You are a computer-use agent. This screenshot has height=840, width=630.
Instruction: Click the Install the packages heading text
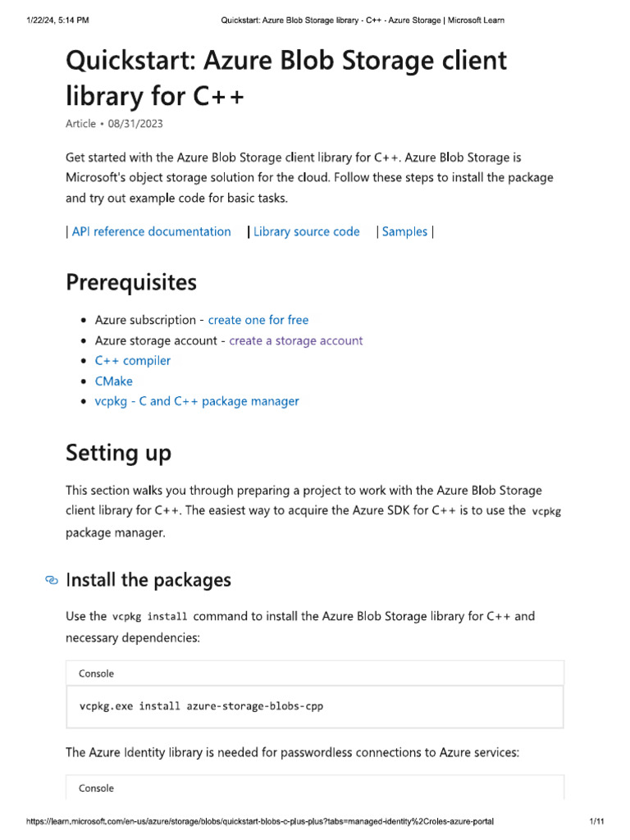click(148, 581)
